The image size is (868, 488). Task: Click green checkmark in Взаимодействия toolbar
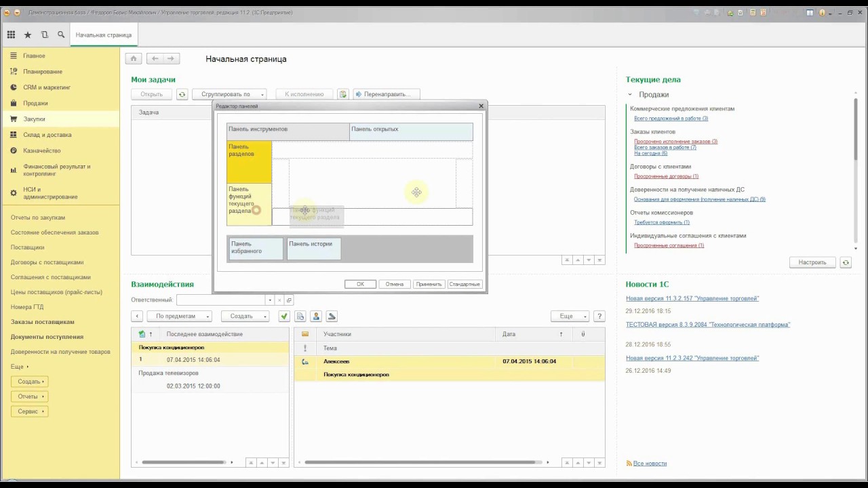pyautogui.click(x=283, y=316)
